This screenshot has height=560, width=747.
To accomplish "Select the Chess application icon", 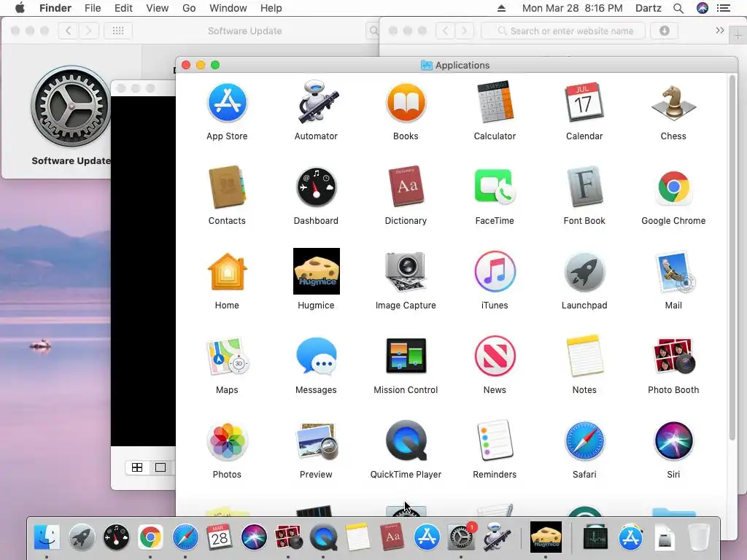I will coord(673,102).
